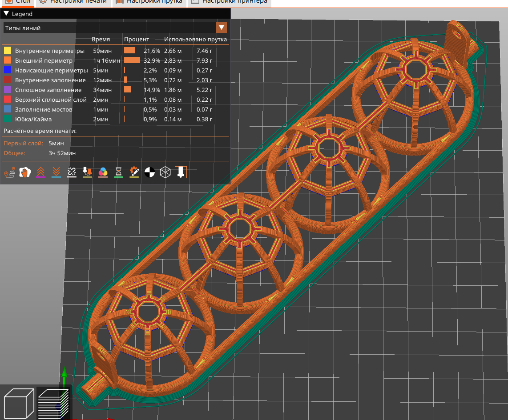The image size is (508, 420).
Task: Collapse the Legend panel triangle
Action: pos(6,14)
